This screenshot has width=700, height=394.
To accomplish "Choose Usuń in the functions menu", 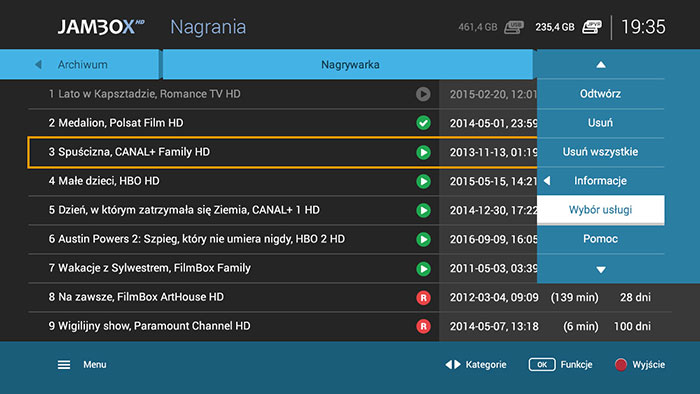I will 600,123.
